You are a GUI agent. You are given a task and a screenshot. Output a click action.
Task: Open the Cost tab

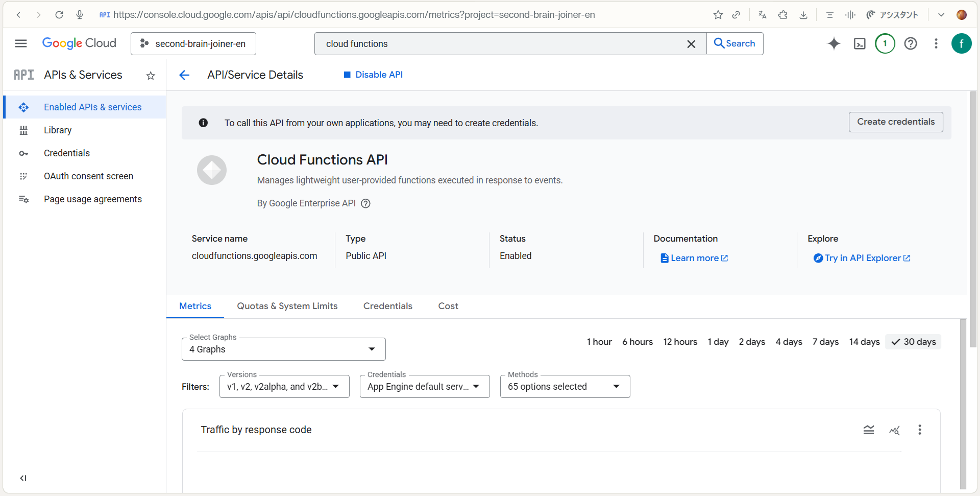tap(448, 306)
